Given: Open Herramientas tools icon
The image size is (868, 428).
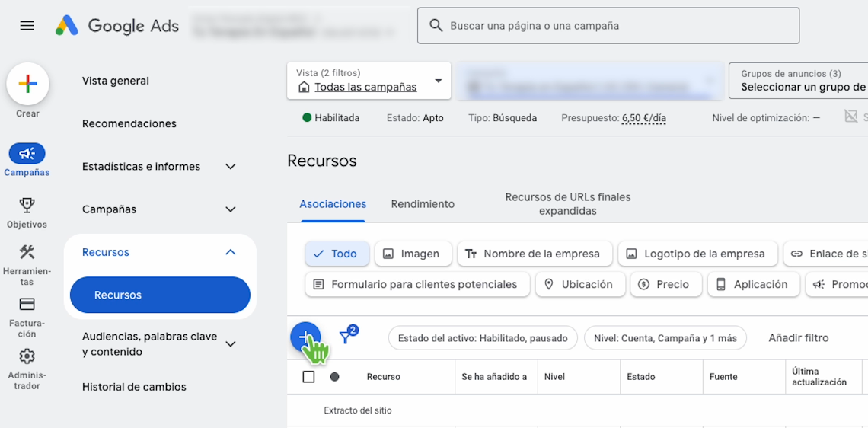Looking at the screenshot, I should click(x=27, y=253).
